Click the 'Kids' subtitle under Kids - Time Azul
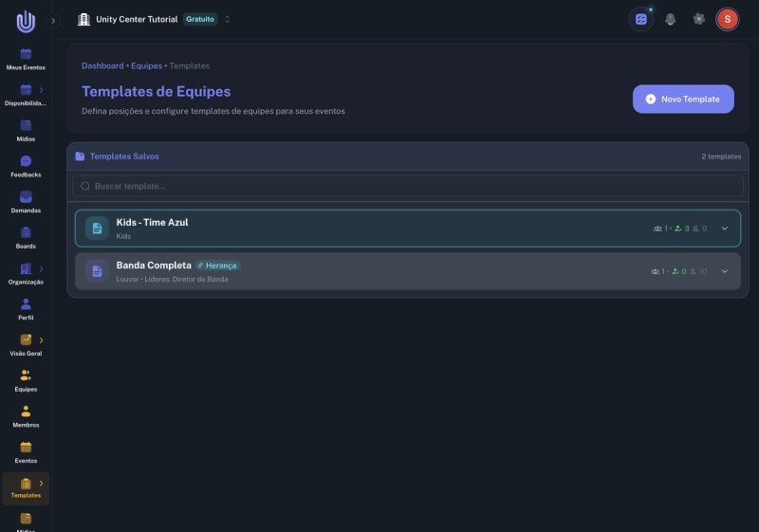 click(123, 236)
